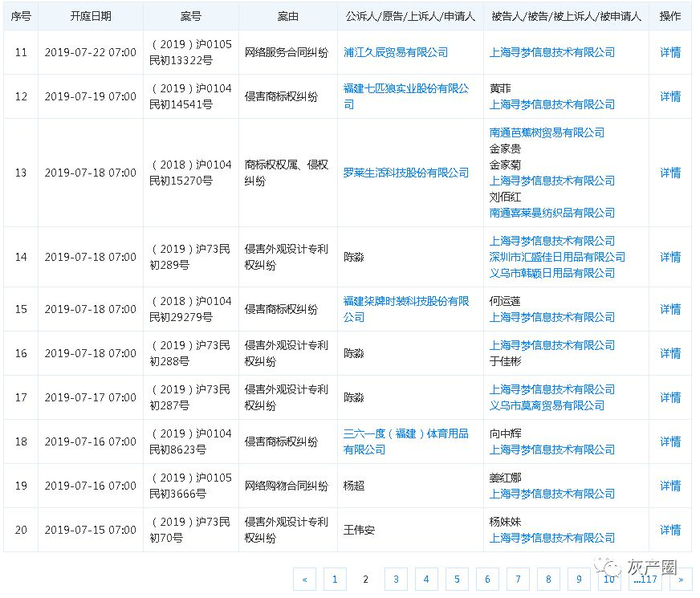This screenshot has height=598, width=700.
Task: Open 上海寻梦信息技术有限公司 link in row 20
Action: point(552,539)
